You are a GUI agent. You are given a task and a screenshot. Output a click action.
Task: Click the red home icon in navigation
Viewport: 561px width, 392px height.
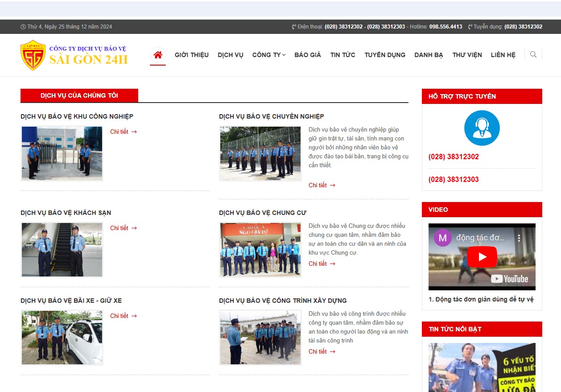coord(157,55)
